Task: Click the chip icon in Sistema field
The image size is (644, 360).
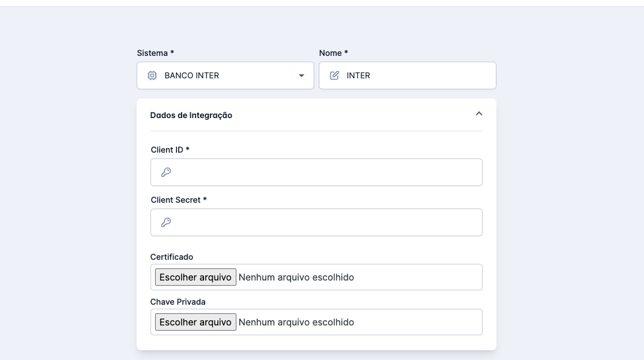Action: [x=152, y=75]
